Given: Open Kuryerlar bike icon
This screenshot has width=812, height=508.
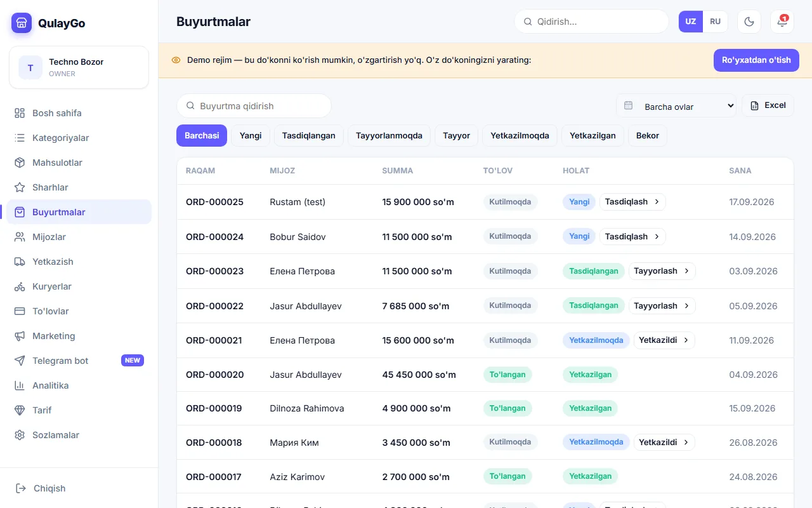Looking at the screenshot, I should [20, 286].
